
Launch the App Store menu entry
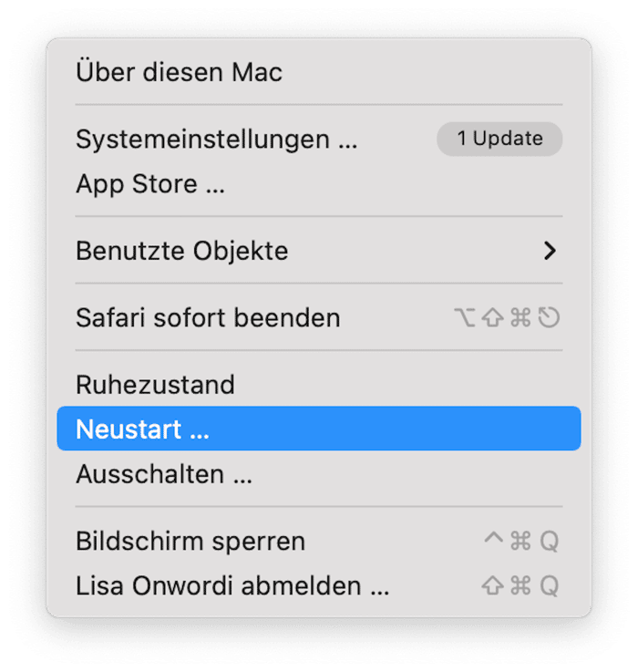pyautogui.click(x=150, y=184)
